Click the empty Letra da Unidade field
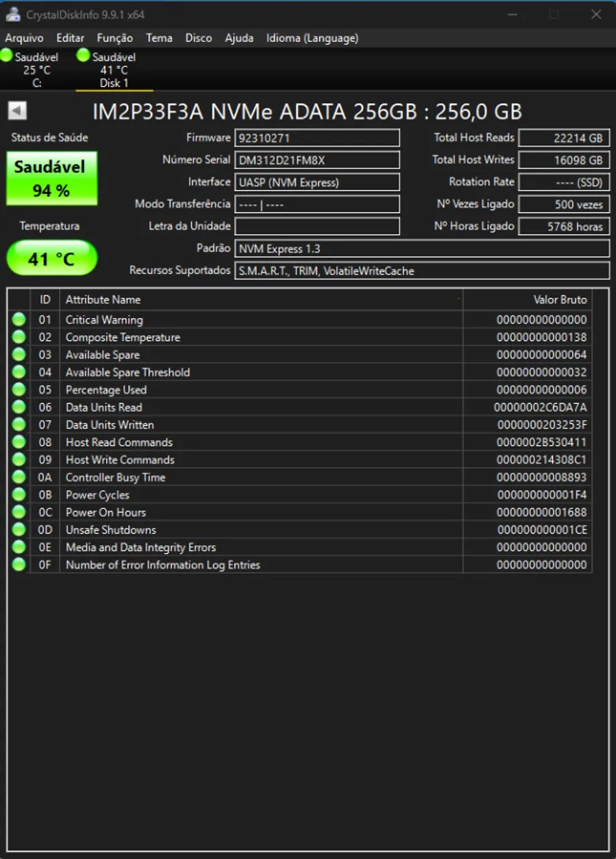 (317, 226)
